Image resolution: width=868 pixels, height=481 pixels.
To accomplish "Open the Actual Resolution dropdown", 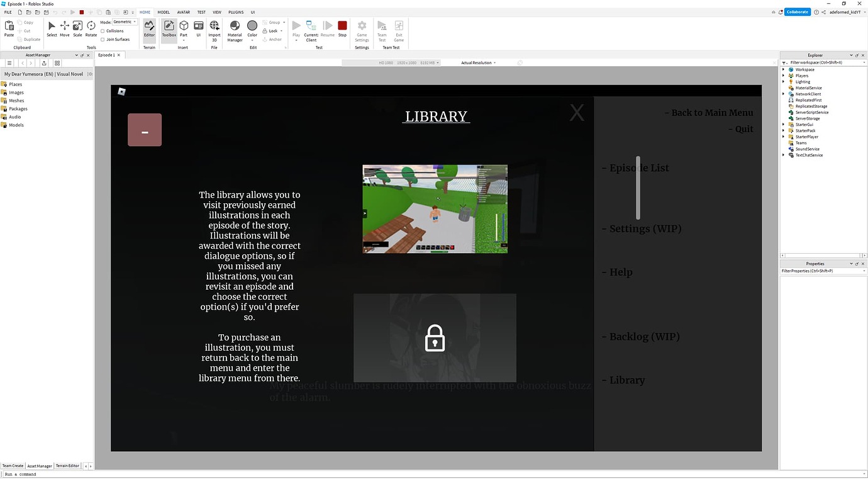I will click(478, 62).
